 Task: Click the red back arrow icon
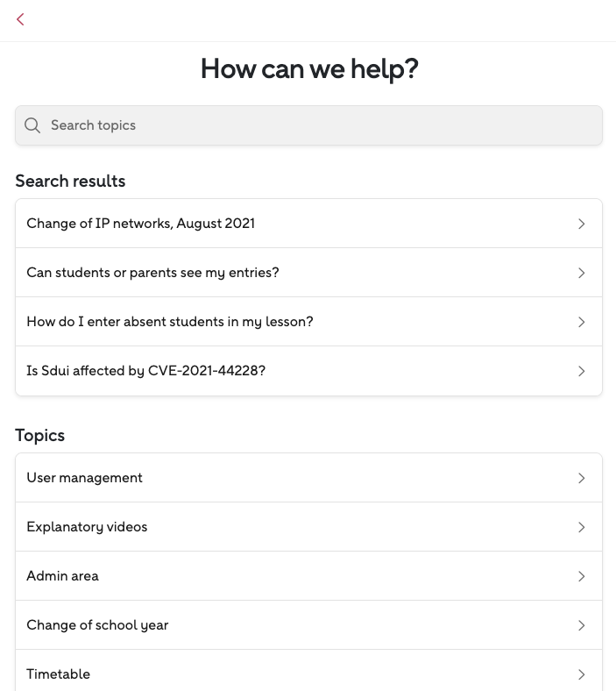[20, 19]
